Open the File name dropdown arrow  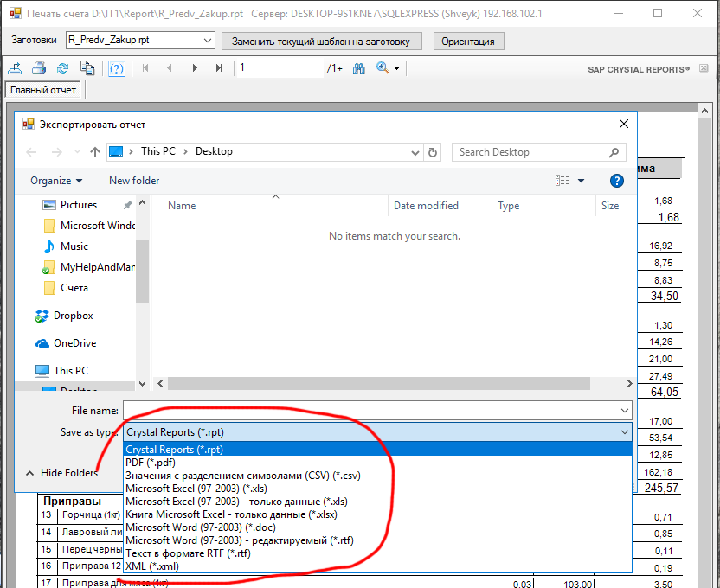point(625,411)
